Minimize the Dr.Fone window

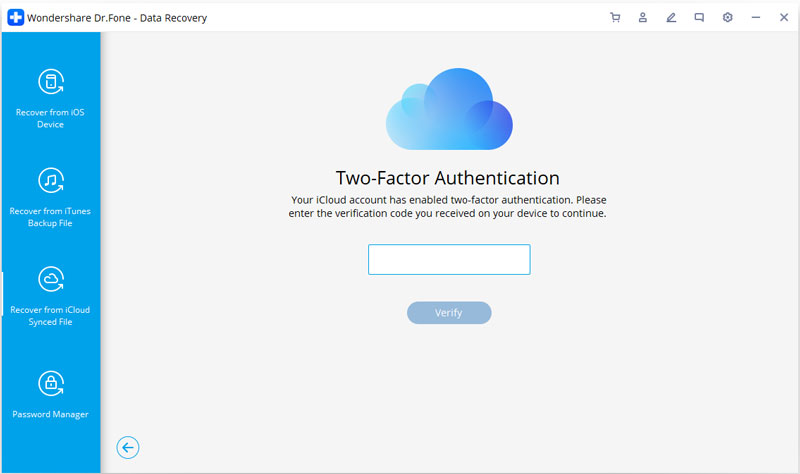coord(756,17)
